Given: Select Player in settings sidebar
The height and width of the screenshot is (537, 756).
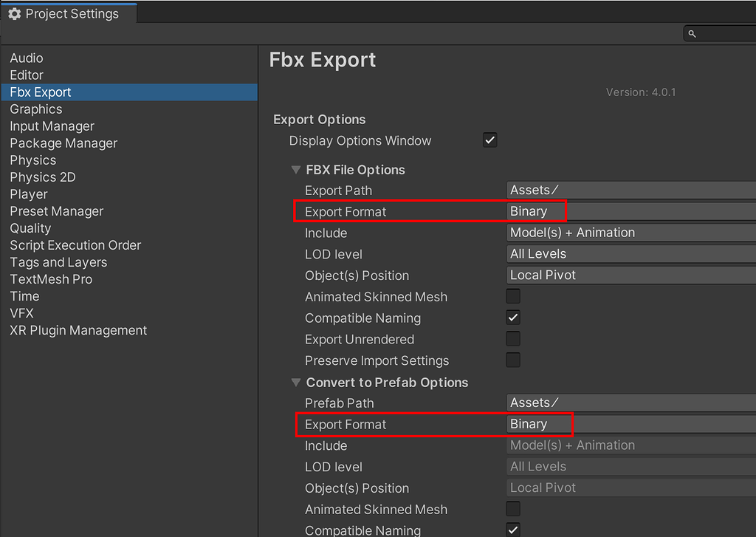Looking at the screenshot, I should pyautogui.click(x=29, y=194).
